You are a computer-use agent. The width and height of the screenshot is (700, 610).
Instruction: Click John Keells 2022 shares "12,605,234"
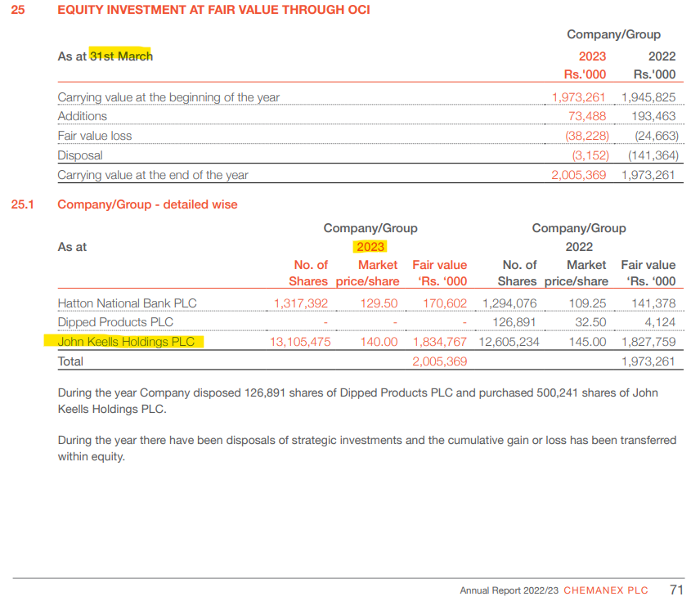click(x=509, y=342)
